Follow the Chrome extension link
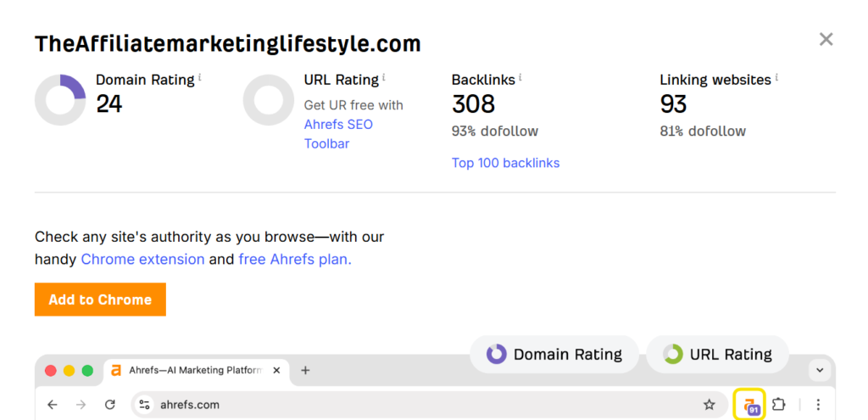 [x=142, y=260]
